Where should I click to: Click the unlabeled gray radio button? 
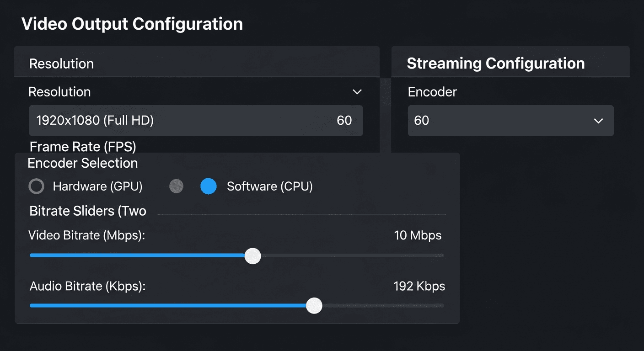[x=176, y=186]
